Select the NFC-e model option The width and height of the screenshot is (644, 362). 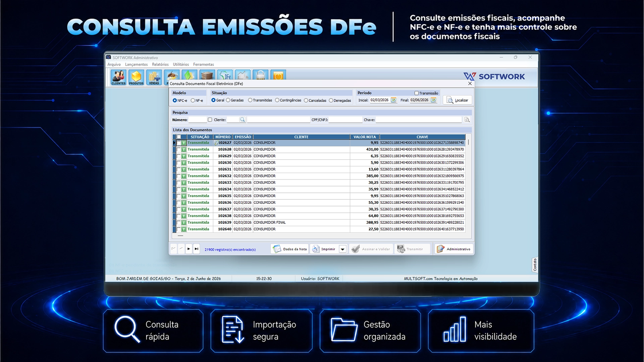click(x=180, y=101)
